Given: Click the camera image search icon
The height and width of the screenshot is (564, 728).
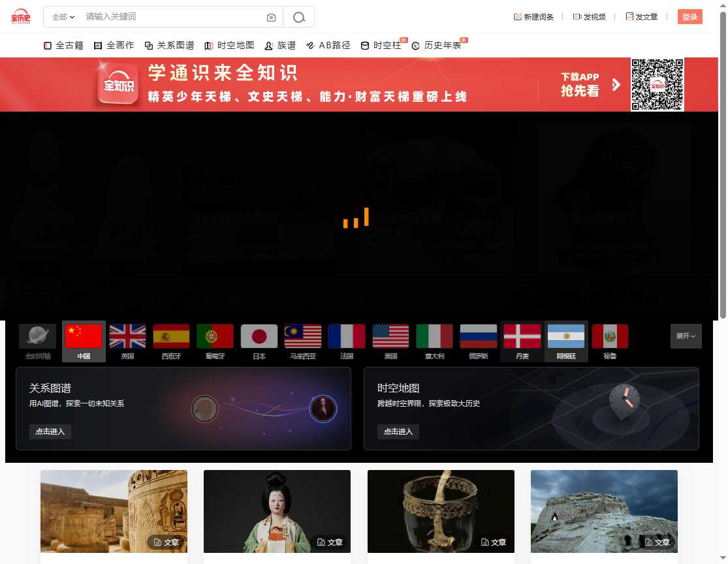Looking at the screenshot, I should click(272, 18).
